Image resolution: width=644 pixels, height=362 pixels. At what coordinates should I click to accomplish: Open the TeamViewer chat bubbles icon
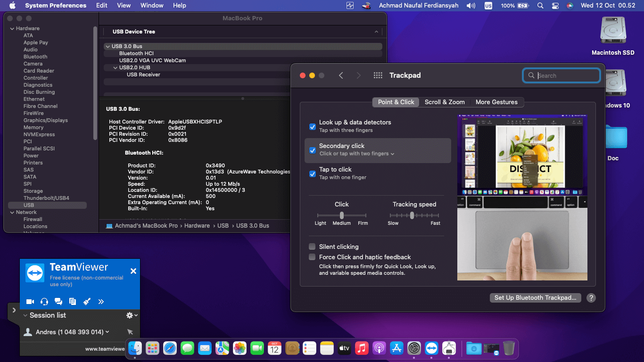point(58,302)
